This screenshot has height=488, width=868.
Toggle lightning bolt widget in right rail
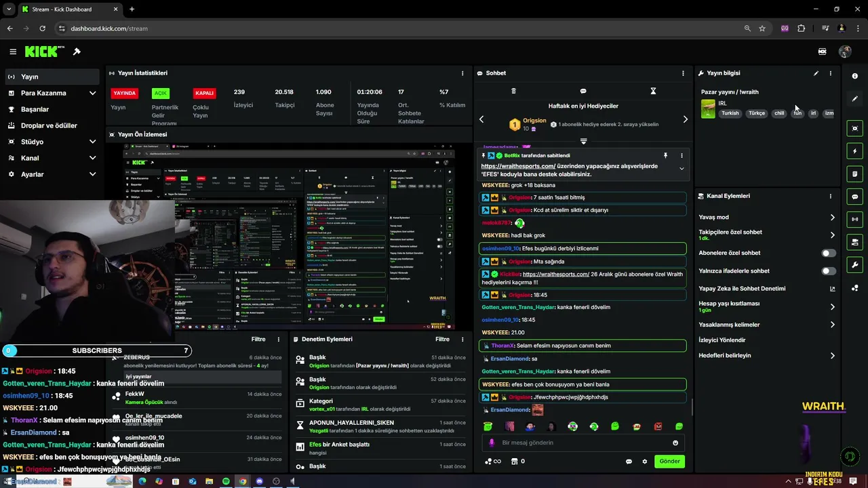pos(855,151)
